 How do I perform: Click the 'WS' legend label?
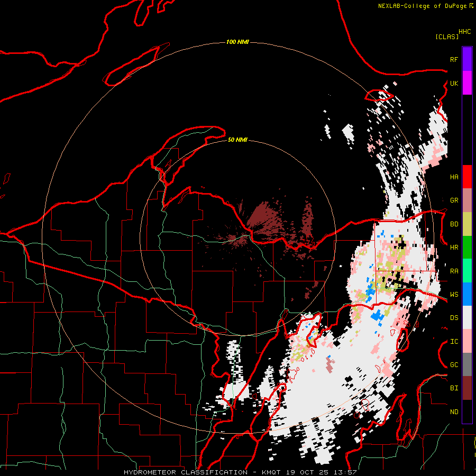454,295
